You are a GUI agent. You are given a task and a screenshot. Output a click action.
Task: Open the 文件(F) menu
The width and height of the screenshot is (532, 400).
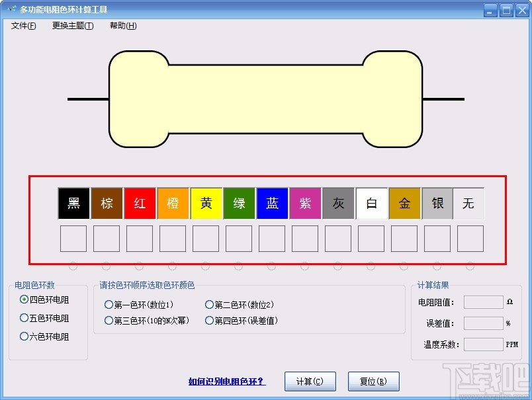[22, 26]
